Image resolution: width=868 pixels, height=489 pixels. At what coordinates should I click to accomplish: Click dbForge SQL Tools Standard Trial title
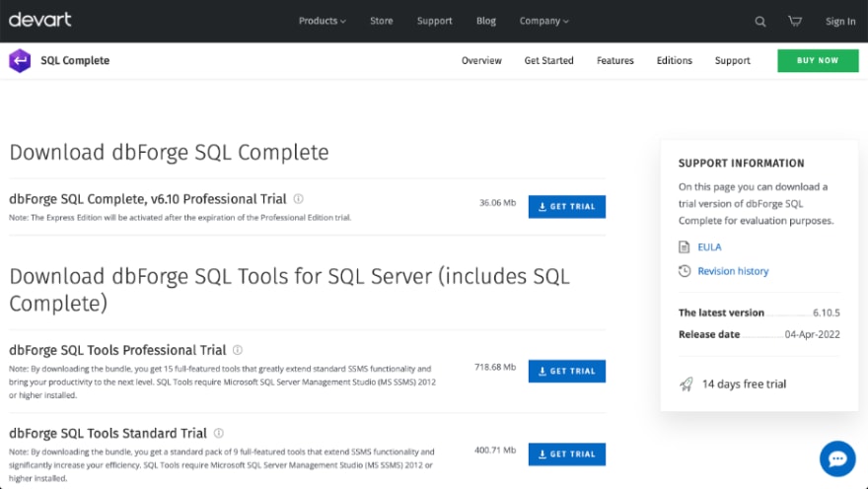[108, 433]
